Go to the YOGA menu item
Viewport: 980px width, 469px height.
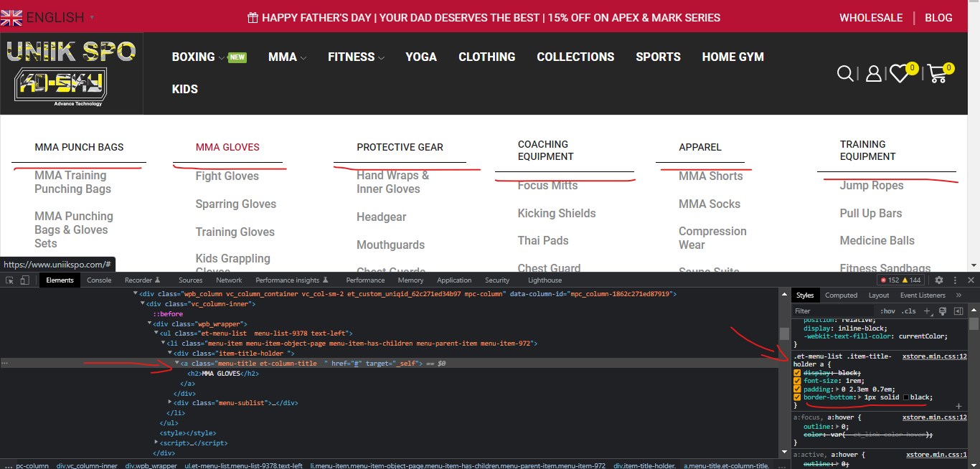[x=421, y=57]
